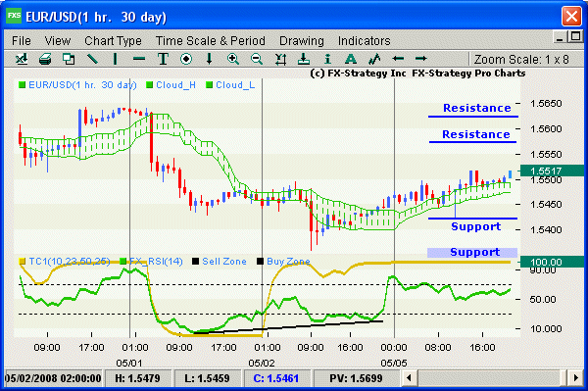
Task: Select the down arrow marker tool
Action: click(210, 59)
